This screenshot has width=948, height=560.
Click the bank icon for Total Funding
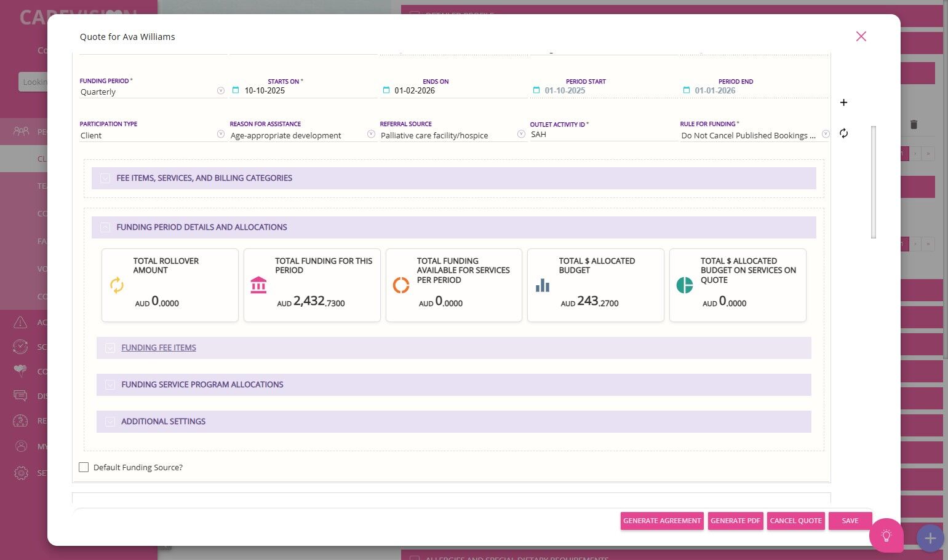pos(258,285)
